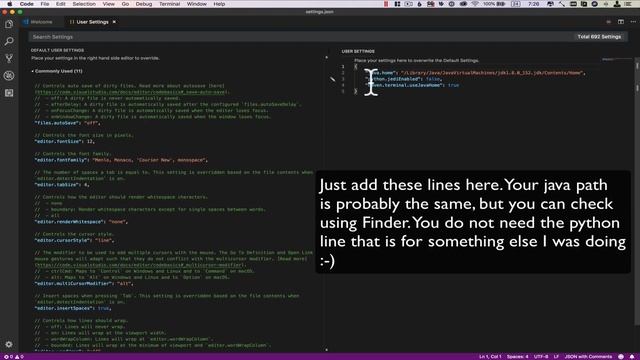Screen dimensions: 640x360
Task: Open the editor More Actions menu
Action: click(x=633, y=22)
